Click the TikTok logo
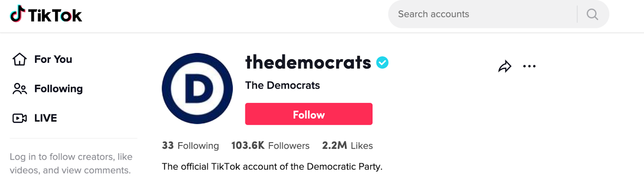The width and height of the screenshot is (644, 182). point(46,14)
